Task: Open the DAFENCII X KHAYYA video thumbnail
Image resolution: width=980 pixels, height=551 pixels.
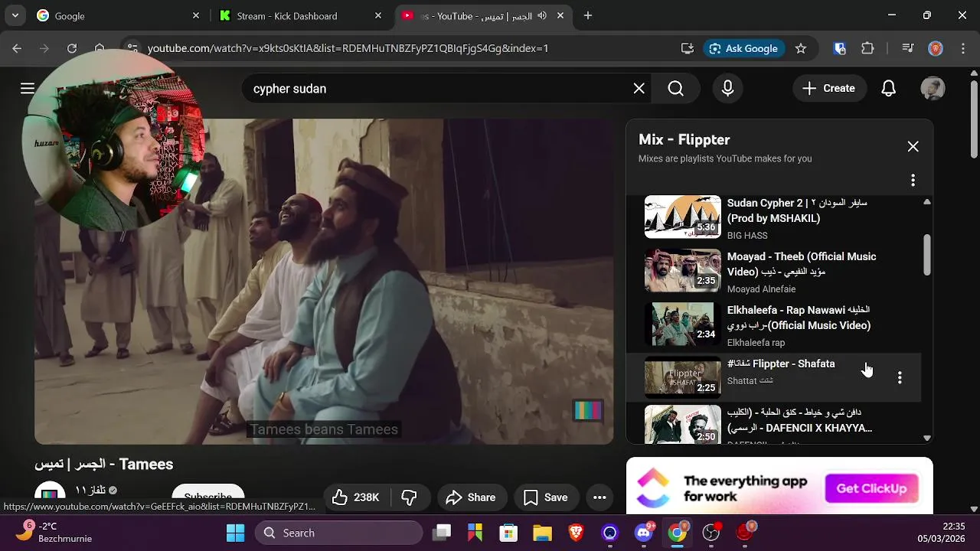Action: pyautogui.click(x=683, y=425)
